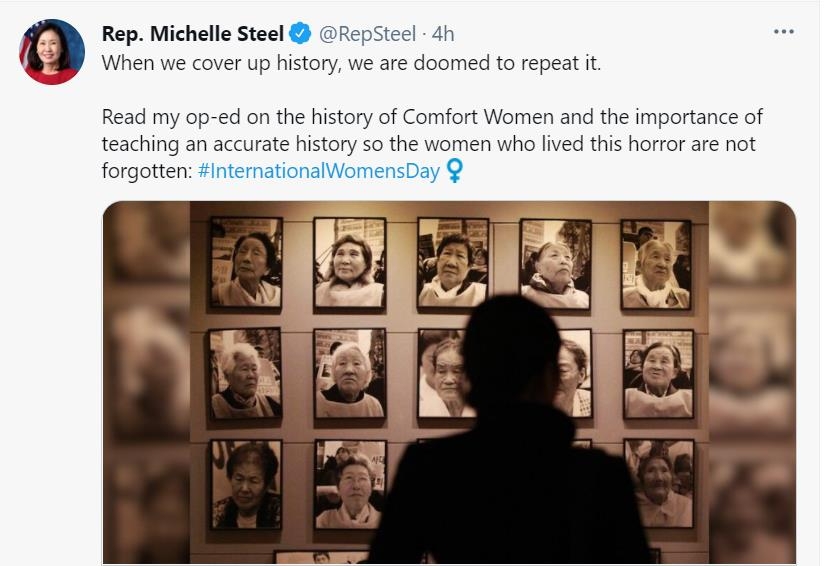Click the middle-row rightmost framed portrait
Viewport: 826px width, 566px height.
658,373
